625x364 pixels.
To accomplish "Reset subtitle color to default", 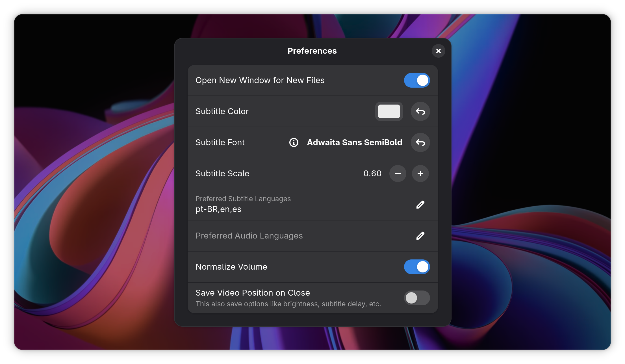I will point(420,111).
